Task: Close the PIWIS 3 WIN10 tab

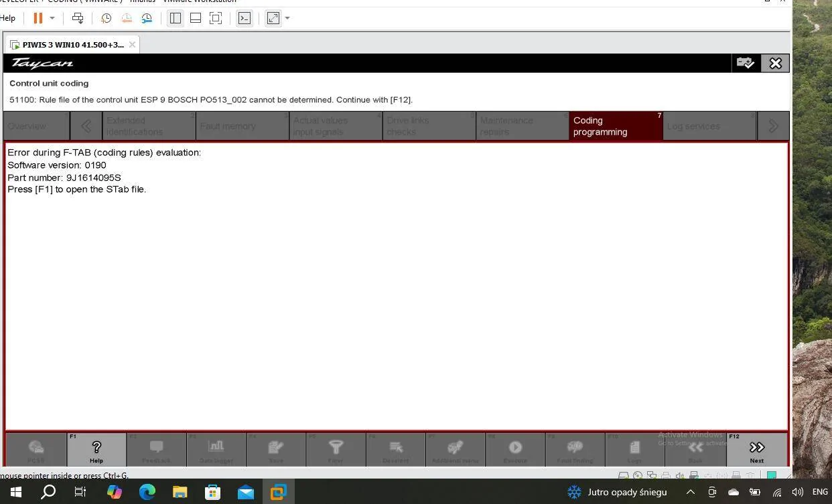Action: [132, 45]
